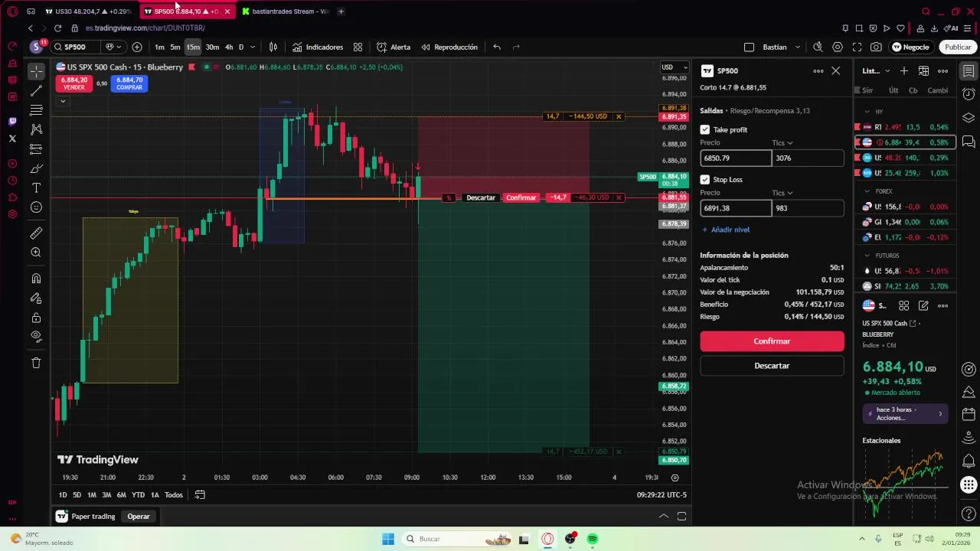Screen dimensions: 980x551
Task: Uncheck the Take profit checkbox
Action: click(705, 129)
